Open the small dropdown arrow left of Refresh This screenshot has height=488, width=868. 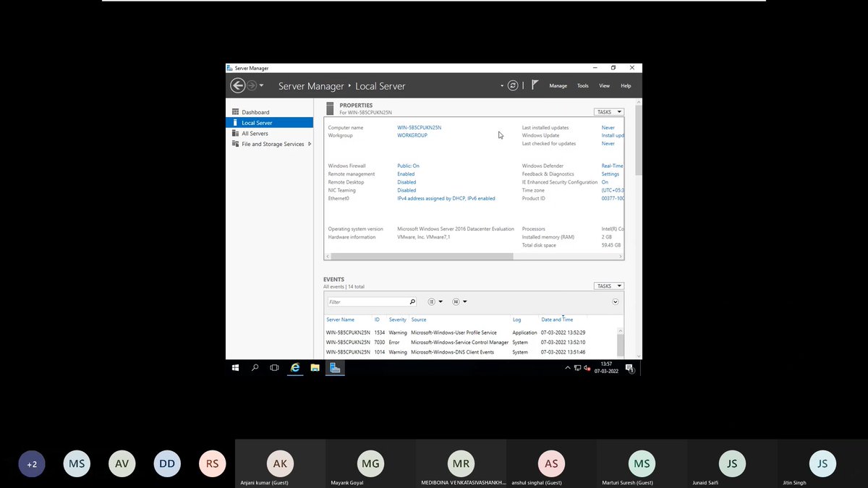502,85
